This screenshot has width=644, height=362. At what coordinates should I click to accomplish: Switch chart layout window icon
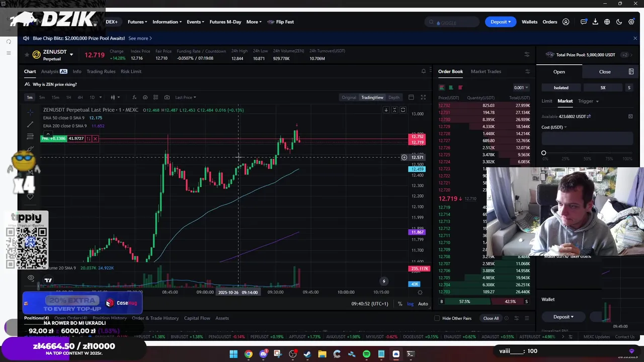pyautogui.click(x=411, y=98)
